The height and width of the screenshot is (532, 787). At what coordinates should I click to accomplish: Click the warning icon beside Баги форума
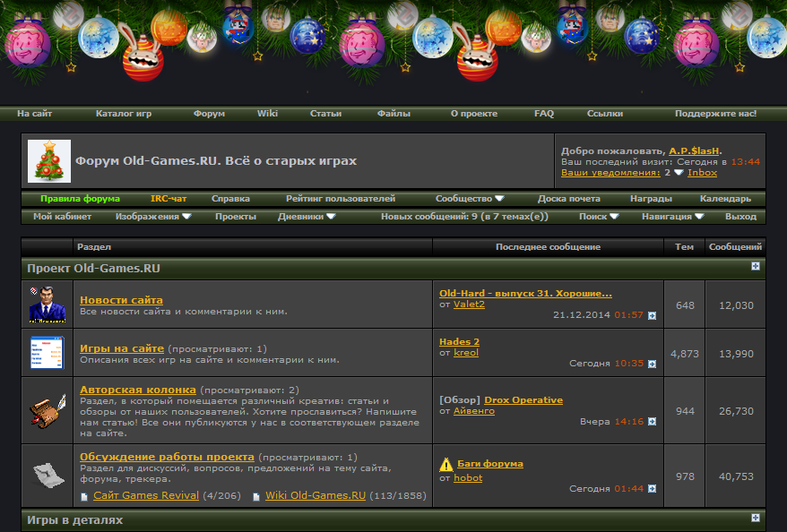pyautogui.click(x=445, y=465)
